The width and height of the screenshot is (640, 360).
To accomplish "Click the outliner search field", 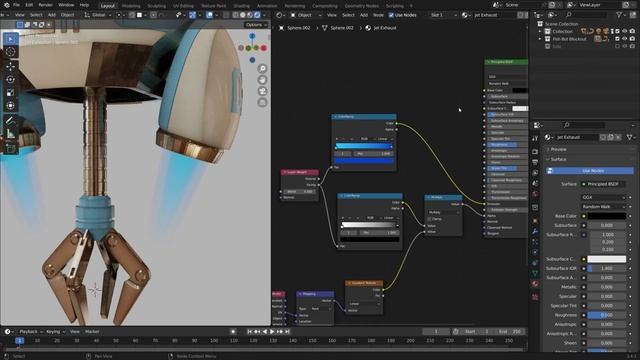I will (x=588, y=15).
